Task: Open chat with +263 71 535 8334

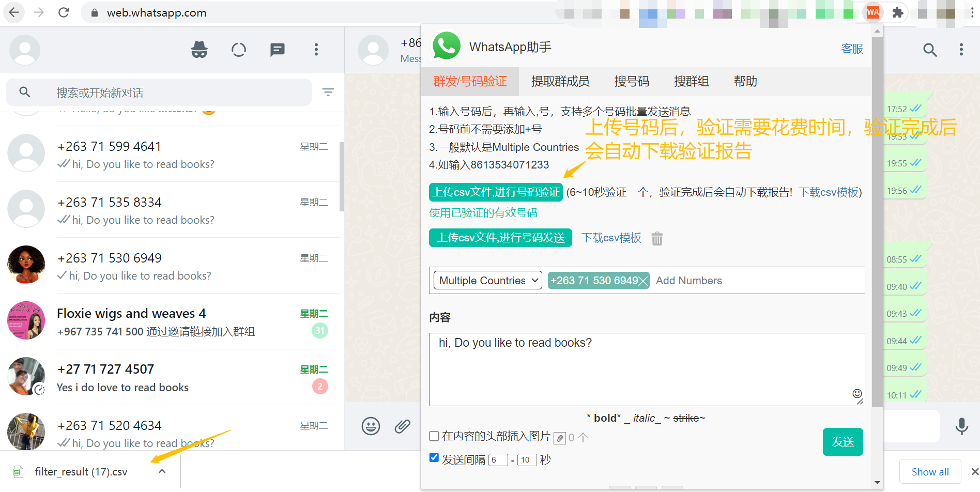Action: (172, 210)
